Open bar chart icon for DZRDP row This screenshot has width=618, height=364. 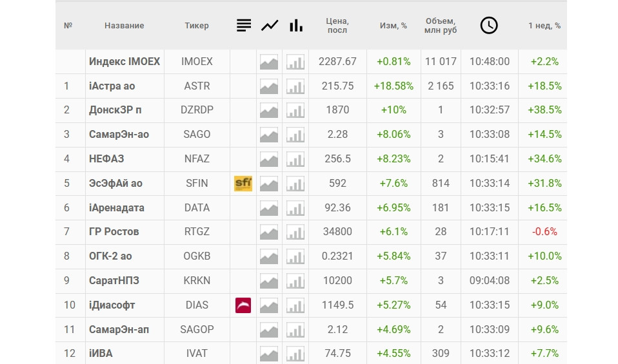coord(295,111)
